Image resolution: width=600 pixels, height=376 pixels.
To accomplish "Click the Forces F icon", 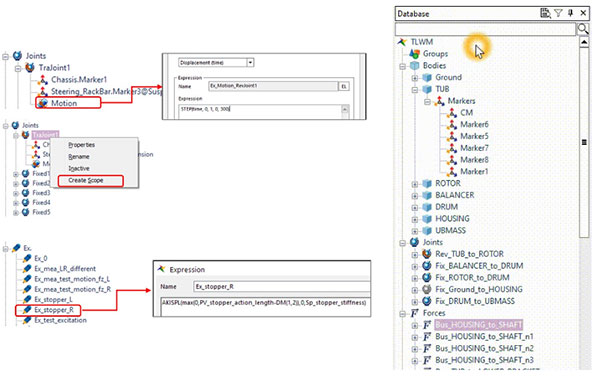I will click(x=414, y=313).
